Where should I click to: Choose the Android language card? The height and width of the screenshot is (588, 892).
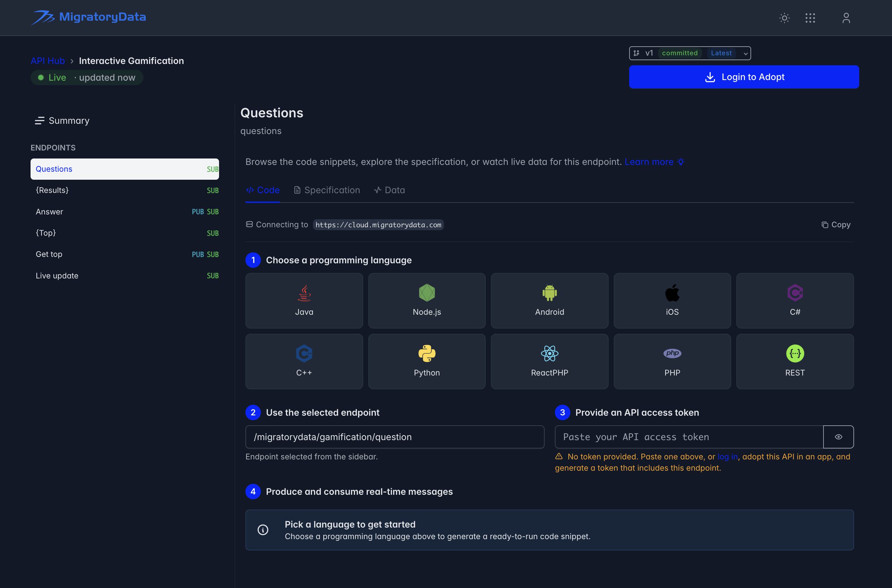click(549, 300)
